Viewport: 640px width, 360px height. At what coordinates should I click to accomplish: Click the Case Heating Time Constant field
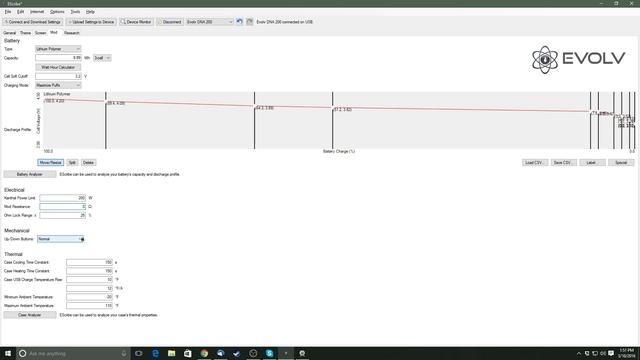pos(89,271)
